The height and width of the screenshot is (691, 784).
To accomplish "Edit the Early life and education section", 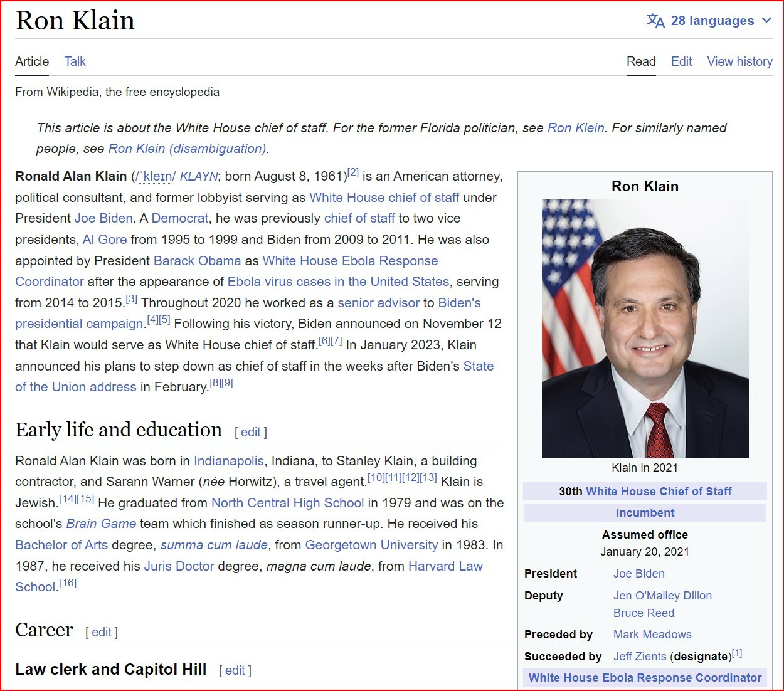I will (251, 432).
